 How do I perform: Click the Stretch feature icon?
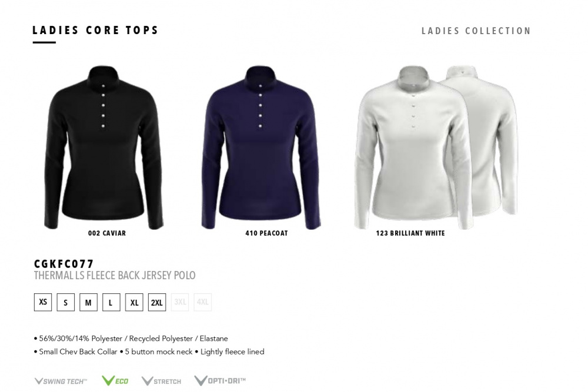click(161, 381)
